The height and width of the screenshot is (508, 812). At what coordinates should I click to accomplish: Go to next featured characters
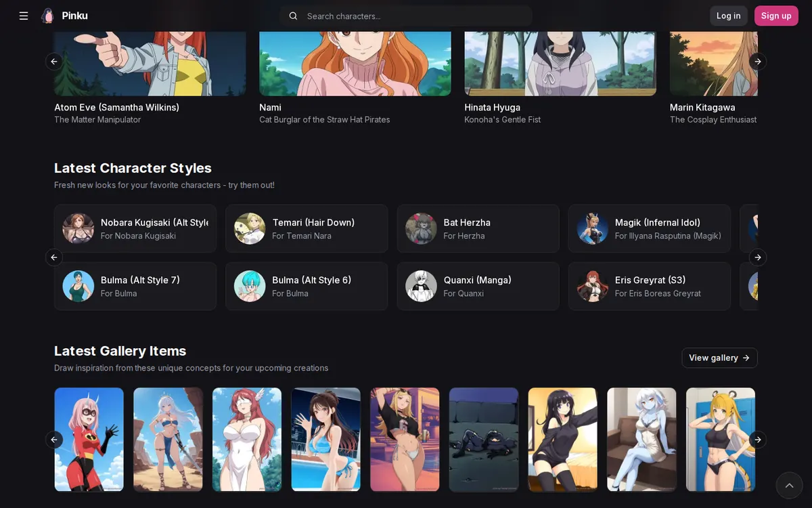758,62
